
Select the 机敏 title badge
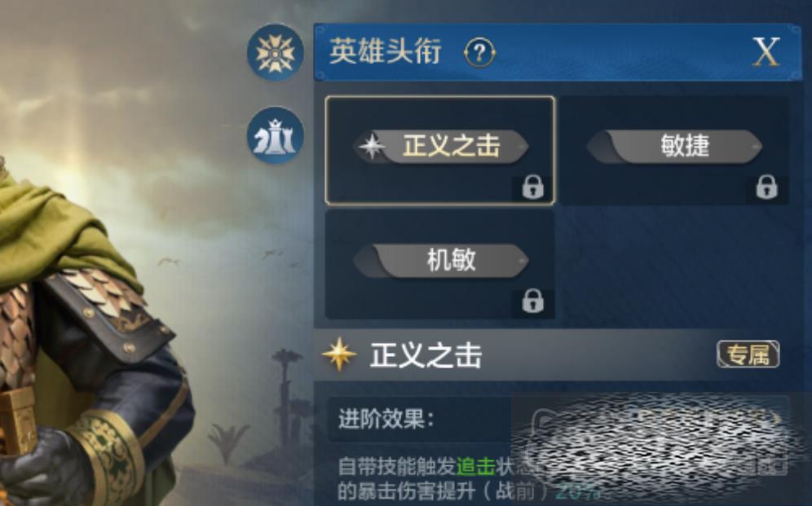tap(441, 260)
